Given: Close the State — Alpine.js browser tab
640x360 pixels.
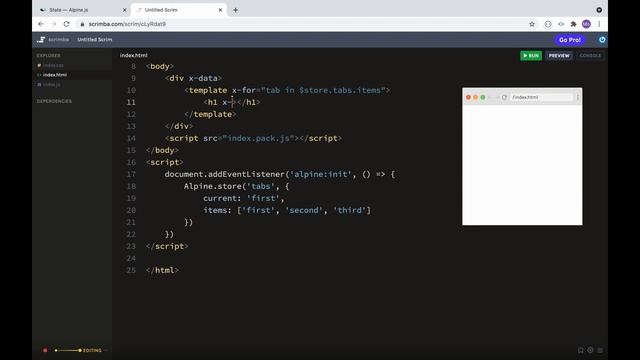Looking at the screenshot, I should click(x=124, y=10).
